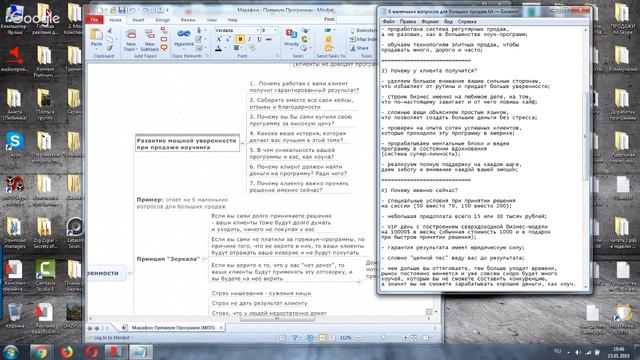The height and width of the screenshot is (360, 640).
Task: Click the horizontal scrollbar of the Mindjet map
Action: point(278,318)
